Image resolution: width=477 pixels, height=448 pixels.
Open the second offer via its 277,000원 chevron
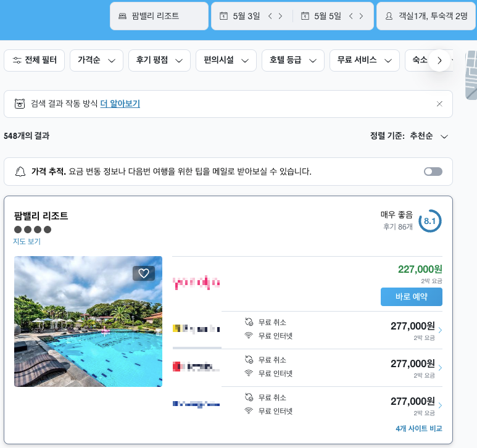click(x=440, y=330)
